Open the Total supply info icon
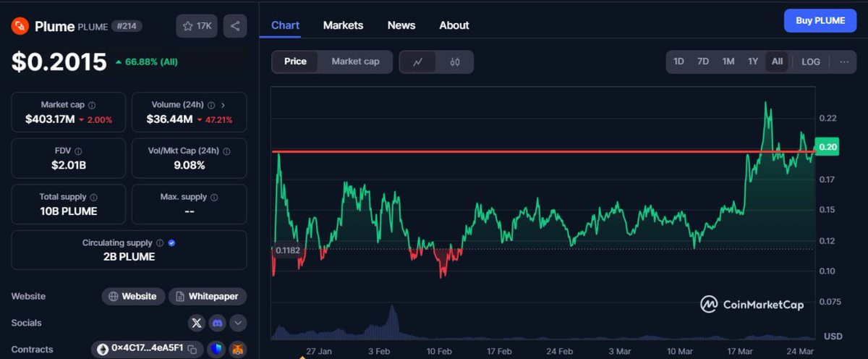This screenshot has width=868, height=359. pyautogui.click(x=93, y=197)
